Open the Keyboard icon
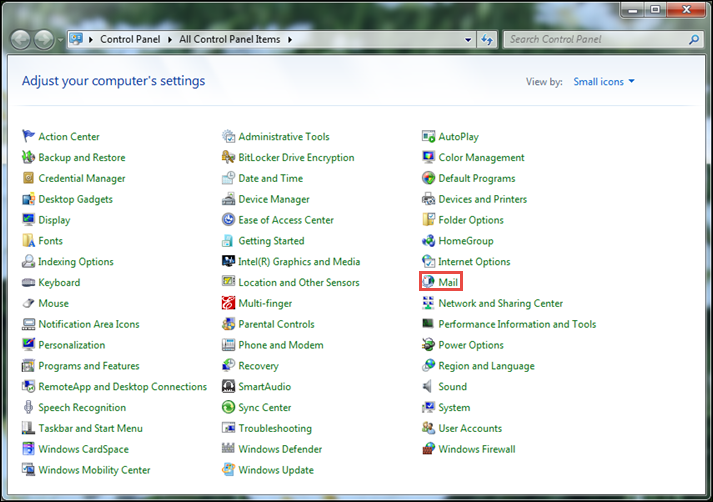 tap(28, 282)
